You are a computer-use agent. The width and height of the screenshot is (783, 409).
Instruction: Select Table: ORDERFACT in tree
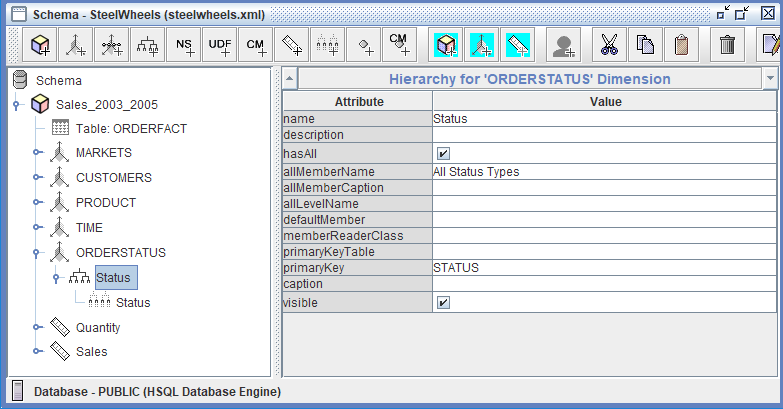point(131,128)
